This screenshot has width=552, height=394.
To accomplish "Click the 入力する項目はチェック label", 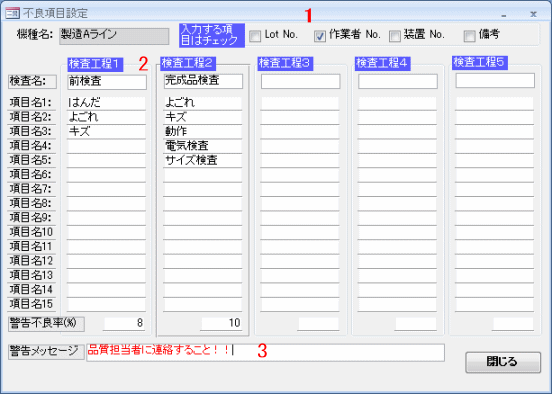I will tap(212, 35).
